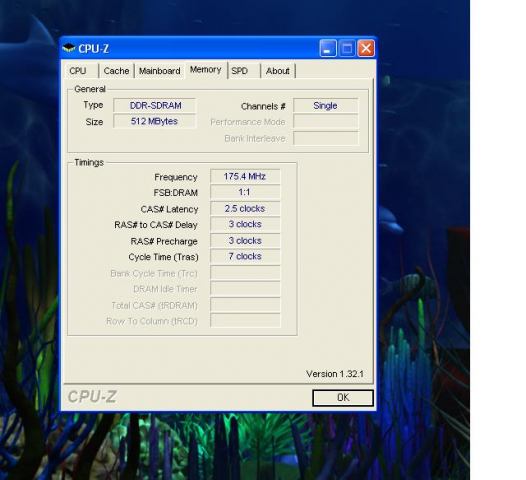Click the DDR-SDRAM type field
Screen dimensions: 526x480
tap(155, 105)
